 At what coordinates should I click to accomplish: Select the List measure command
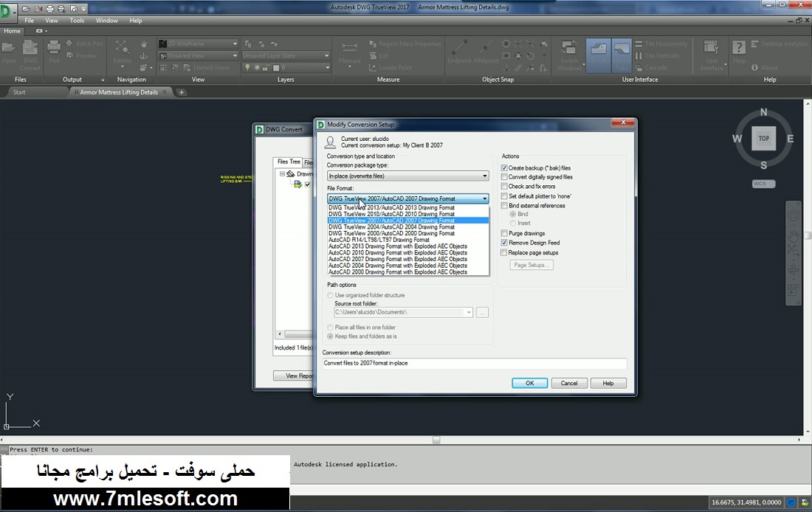tap(379, 56)
